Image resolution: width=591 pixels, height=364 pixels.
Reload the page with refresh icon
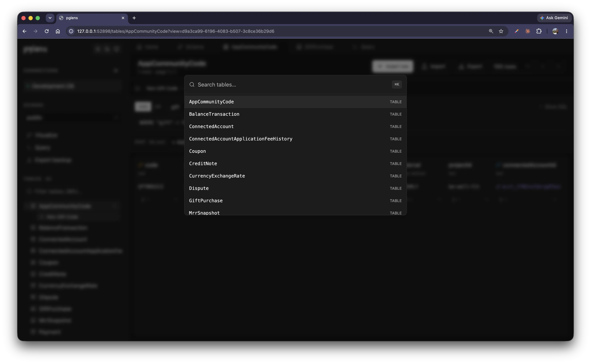tap(47, 31)
